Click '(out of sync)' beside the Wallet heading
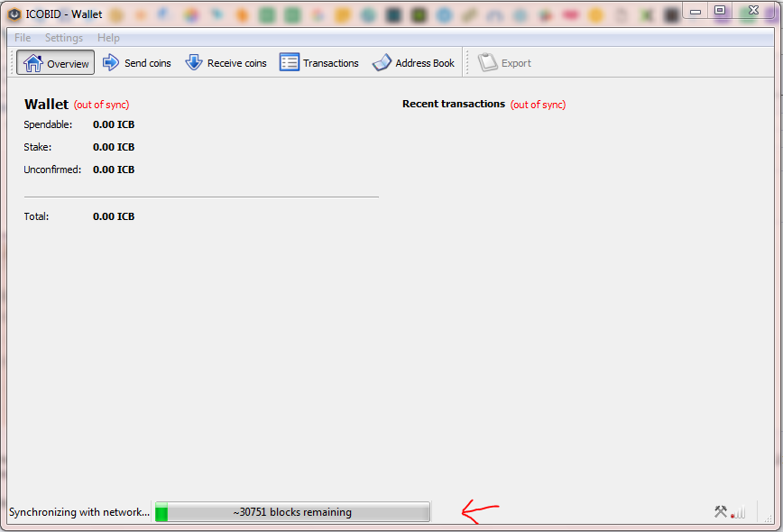 101,105
